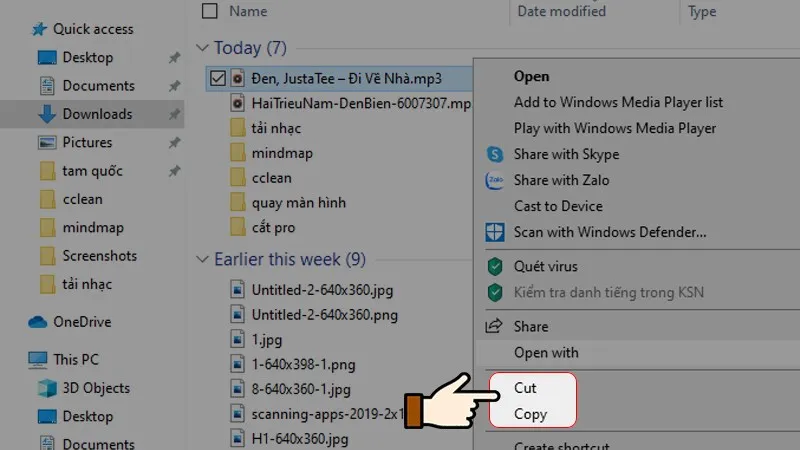Click the tam quốc folder icon
Viewport: 800px width, 450px height.
(x=47, y=171)
